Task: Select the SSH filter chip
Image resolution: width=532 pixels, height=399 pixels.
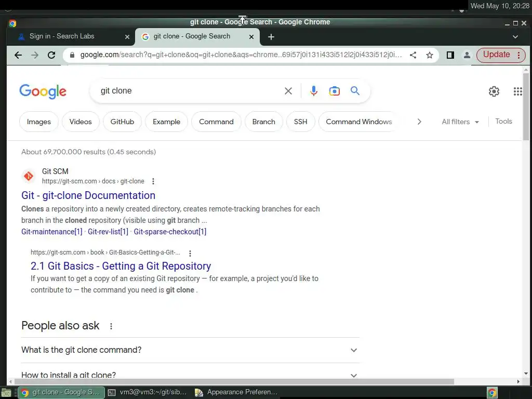Action: pyautogui.click(x=301, y=122)
